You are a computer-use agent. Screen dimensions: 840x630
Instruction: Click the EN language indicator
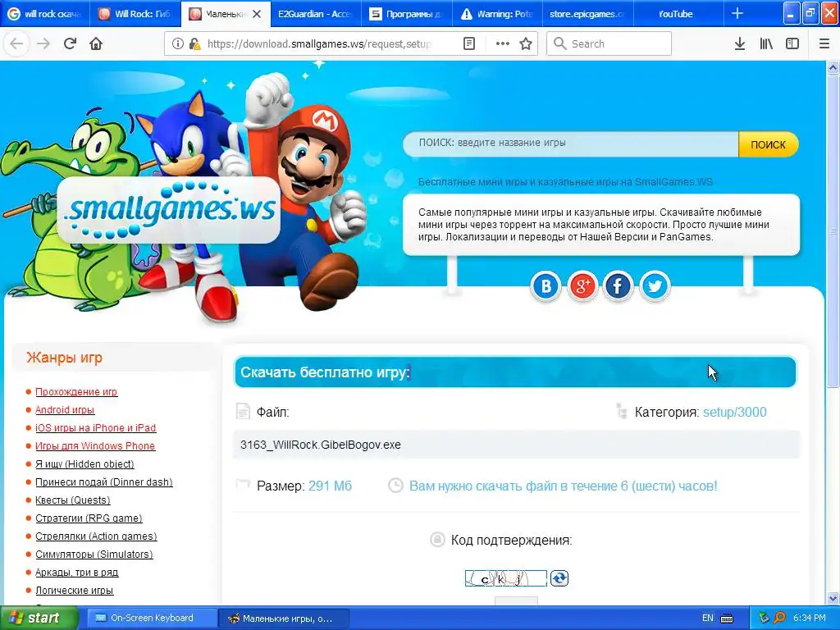pyautogui.click(x=708, y=618)
